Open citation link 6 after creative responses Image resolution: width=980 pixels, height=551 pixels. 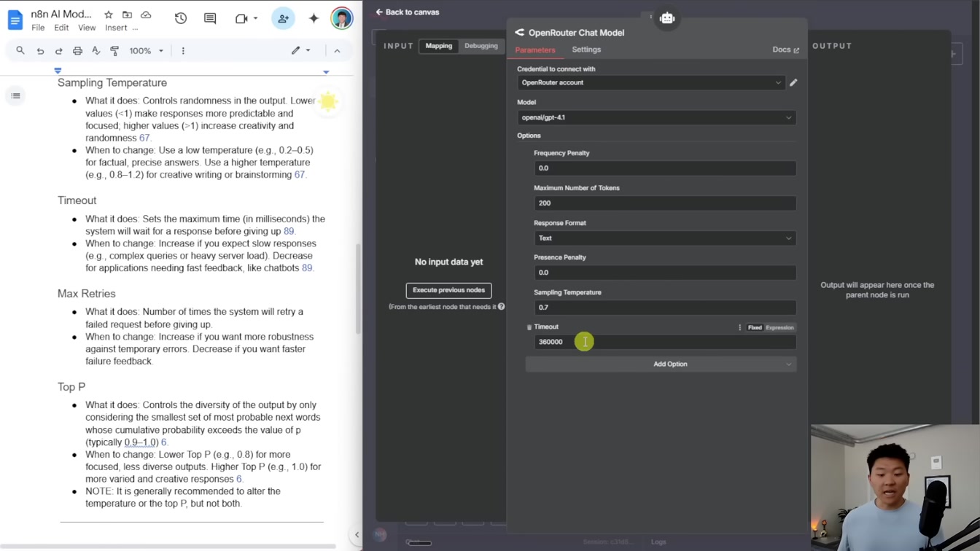coord(239,479)
